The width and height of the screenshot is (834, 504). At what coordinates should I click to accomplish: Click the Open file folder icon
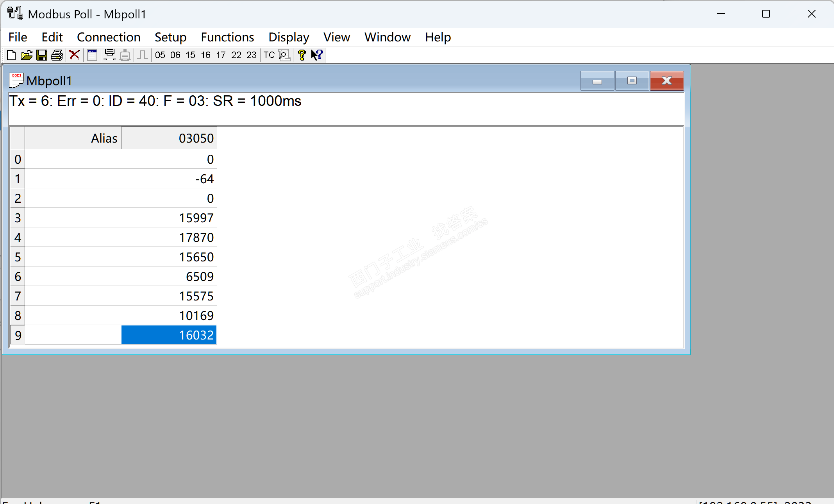pos(26,55)
